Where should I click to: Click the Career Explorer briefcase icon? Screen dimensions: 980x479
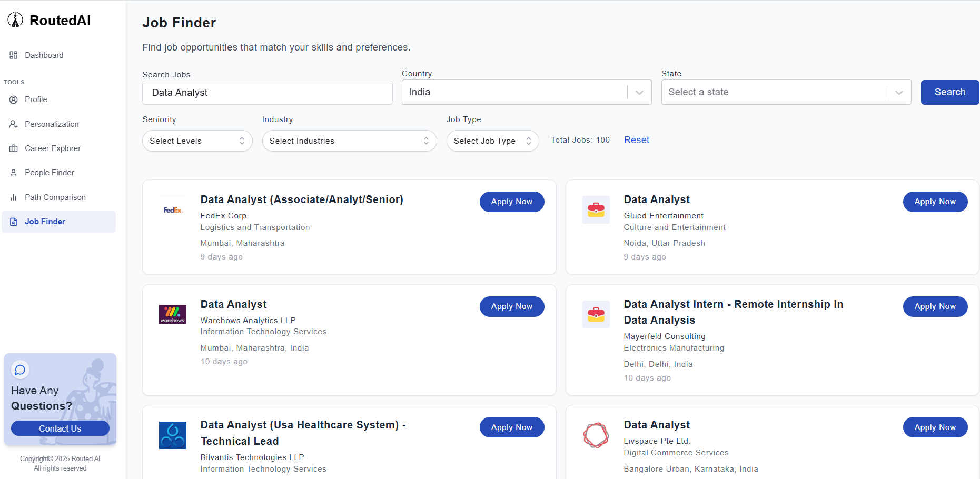point(14,148)
